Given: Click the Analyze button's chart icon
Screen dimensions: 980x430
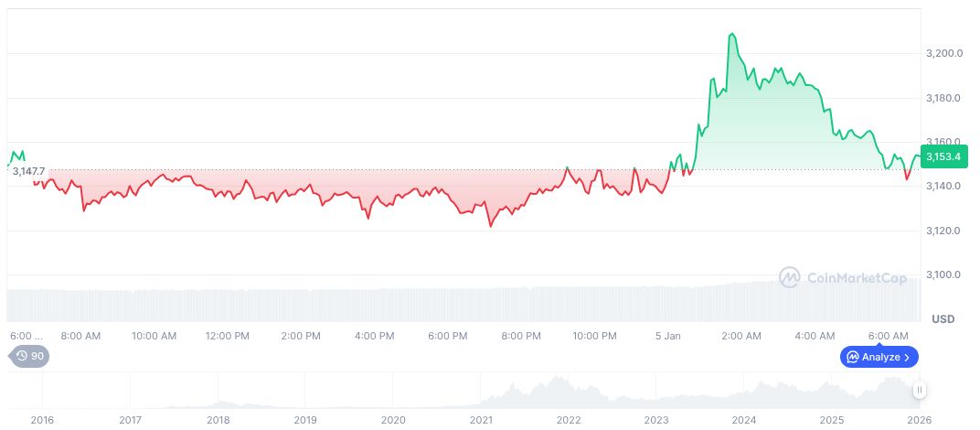Looking at the screenshot, I should (852, 357).
